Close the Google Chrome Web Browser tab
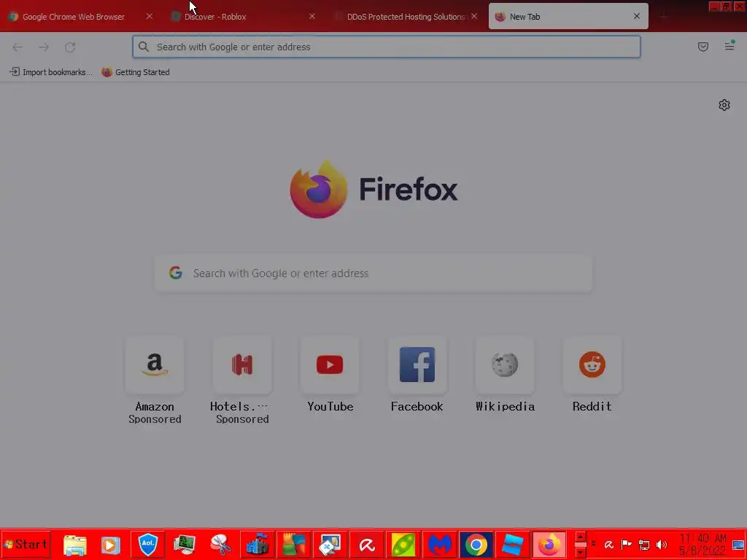This screenshot has height=560, width=747. point(149,16)
